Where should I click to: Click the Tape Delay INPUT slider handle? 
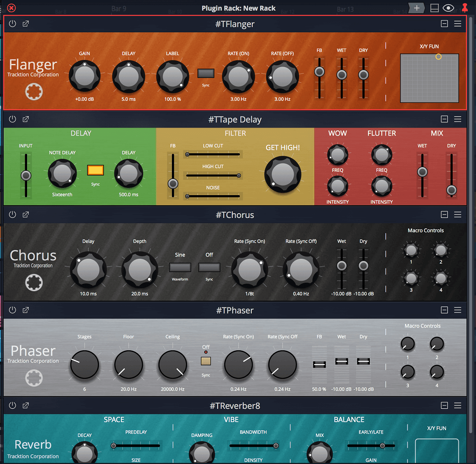26,175
